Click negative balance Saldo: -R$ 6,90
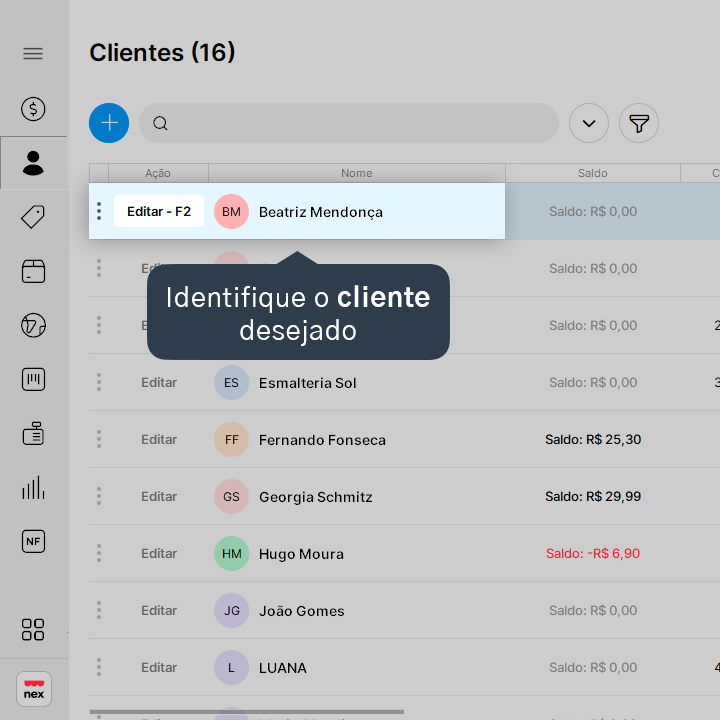 click(x=593, y=553)
